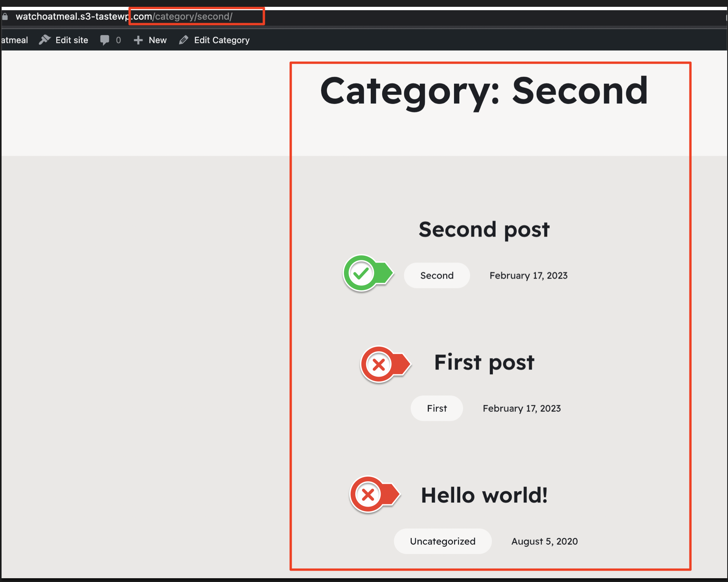Select Edit Category in admin bar
This screenshot has width=728, height=582.
tap(222, 40)
